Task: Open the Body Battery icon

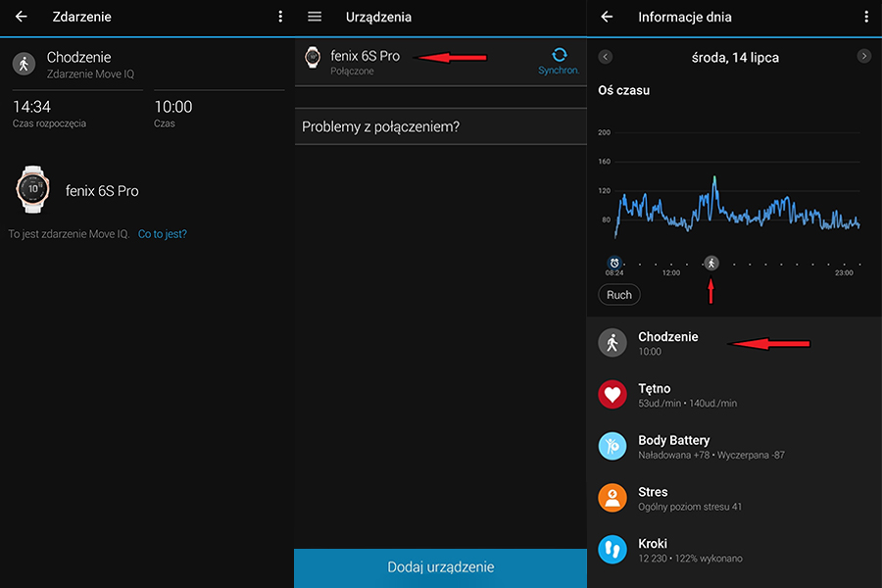Action: point(612,446)
